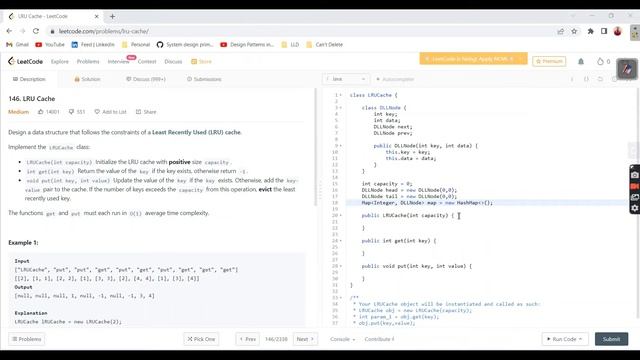Screen dimensions: 640x360
Task: Collapse the DLLNode constructor fold arrow on line 9
Action: (x=341, y=146)
